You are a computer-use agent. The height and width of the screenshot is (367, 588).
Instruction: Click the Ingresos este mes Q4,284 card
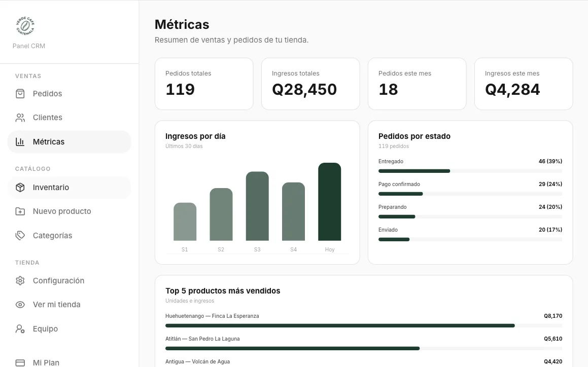click(x=524, y=84)
